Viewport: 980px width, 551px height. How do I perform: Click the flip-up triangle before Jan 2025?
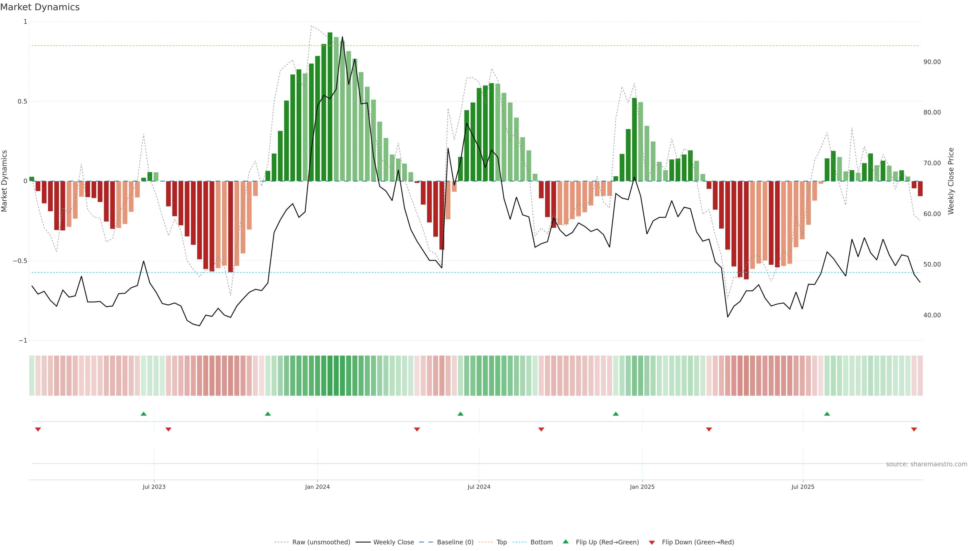click(x=616, y=414)
